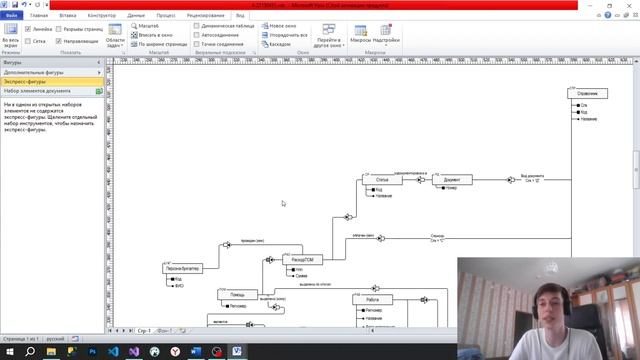Click the insert page icon after Фон-1

[183, 331]
